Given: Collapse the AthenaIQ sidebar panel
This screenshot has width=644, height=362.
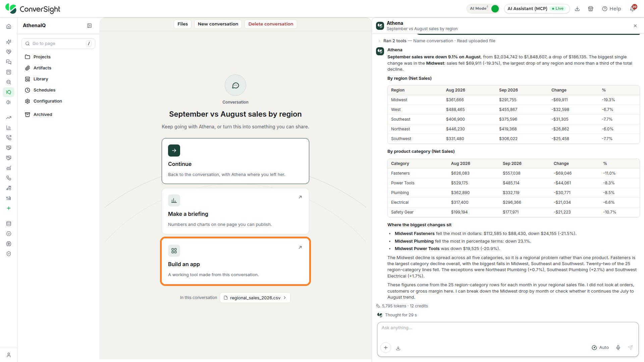Looking at the screenshot, I should [x=90, y=26].
